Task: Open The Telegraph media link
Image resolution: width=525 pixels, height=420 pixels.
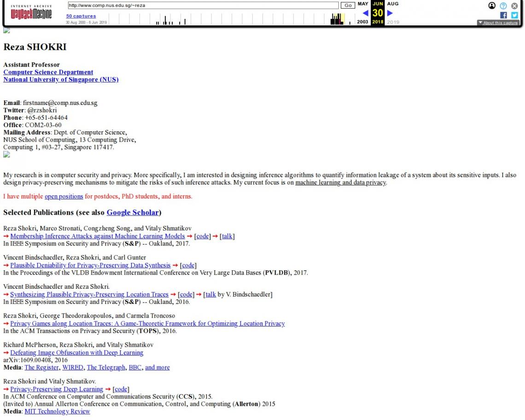Action: tap(106, 367)
